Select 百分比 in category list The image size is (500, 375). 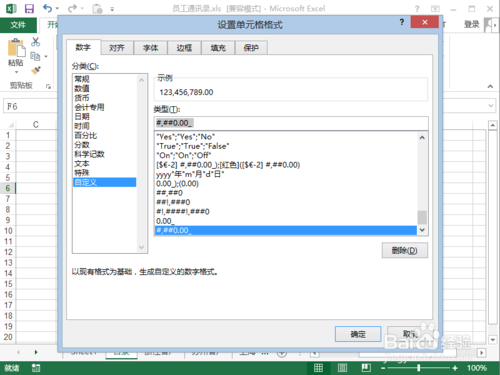pyautogui.click(x=105, y=135)
